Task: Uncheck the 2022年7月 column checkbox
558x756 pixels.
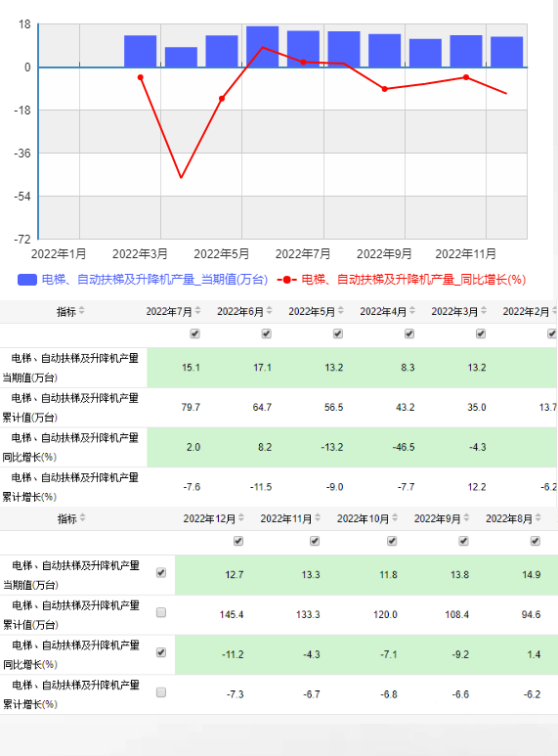Action: click(x=194, y=334)
